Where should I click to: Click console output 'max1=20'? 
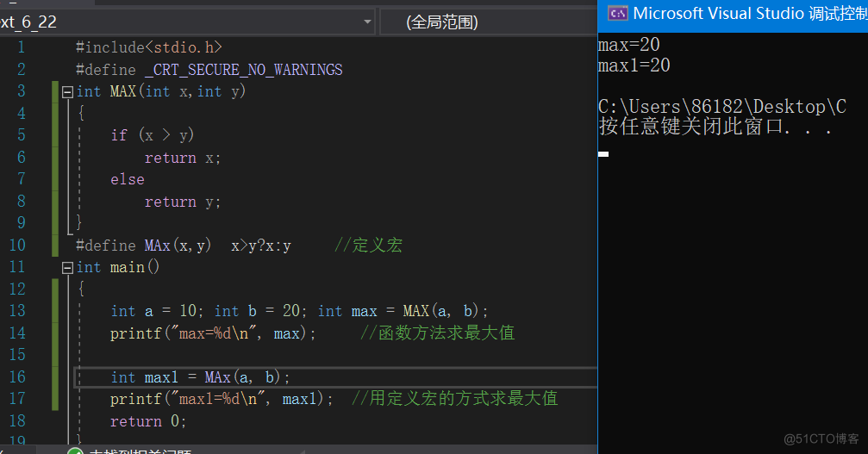[634, 65]
